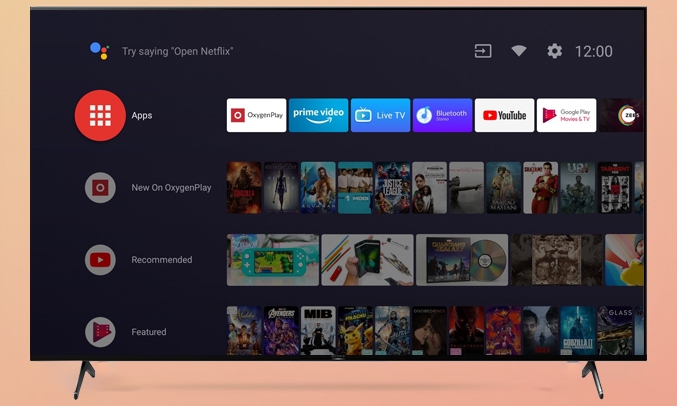Launch Google Play Movies & TV tile

click(566, 115)
